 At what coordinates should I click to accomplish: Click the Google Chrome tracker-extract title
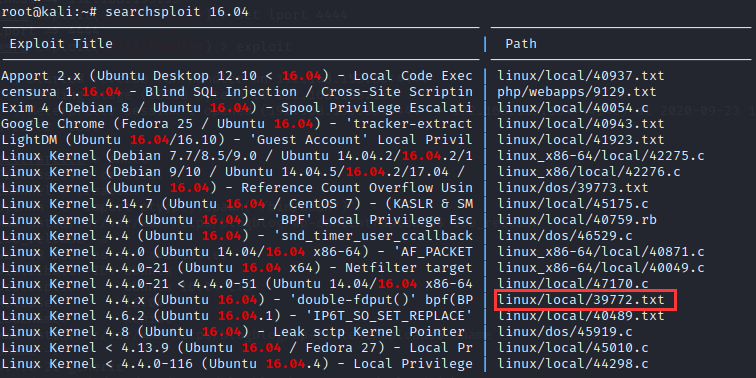[x=237, y=123]
